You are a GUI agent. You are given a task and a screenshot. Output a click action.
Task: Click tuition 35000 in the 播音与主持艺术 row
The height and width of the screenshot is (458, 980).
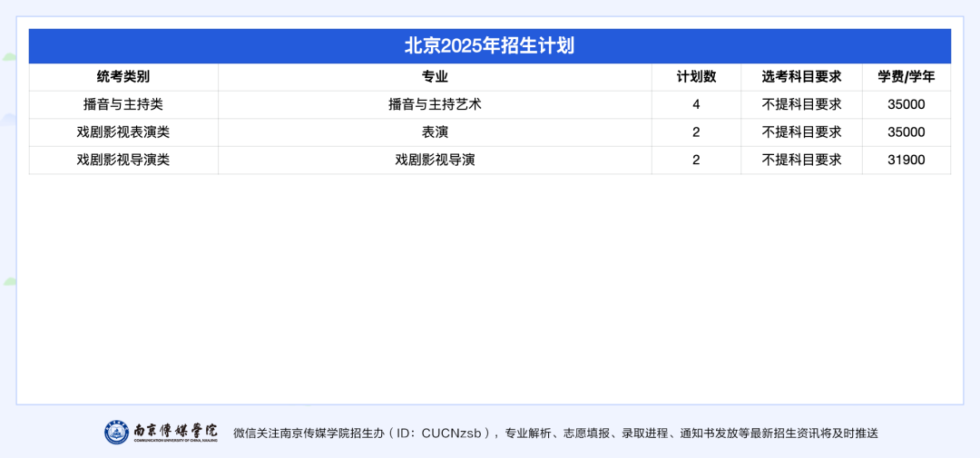(x=906, y=104)
